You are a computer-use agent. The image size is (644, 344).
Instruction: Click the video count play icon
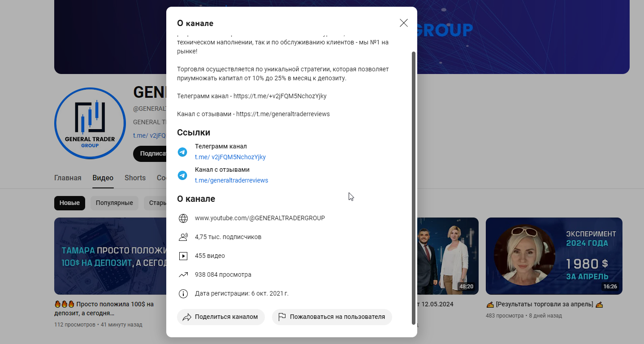(x=183, y=256)
